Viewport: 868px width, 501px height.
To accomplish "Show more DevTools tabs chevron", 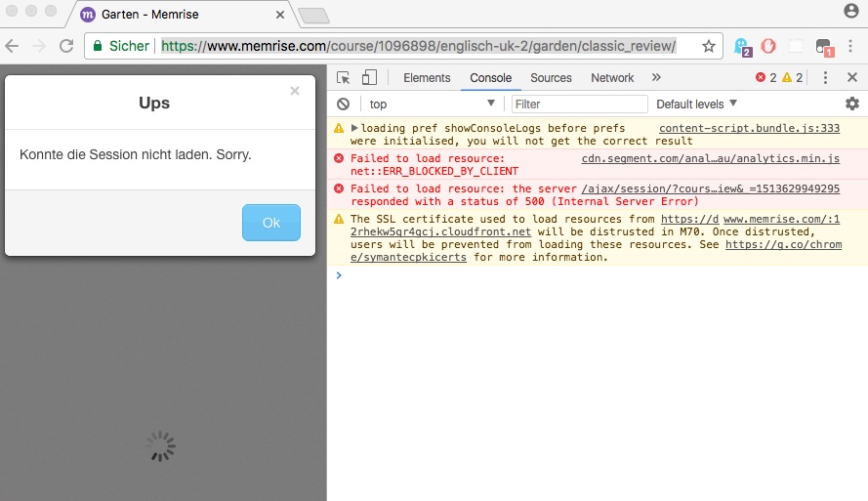I will pyautogui.click(x=656, y=77).
